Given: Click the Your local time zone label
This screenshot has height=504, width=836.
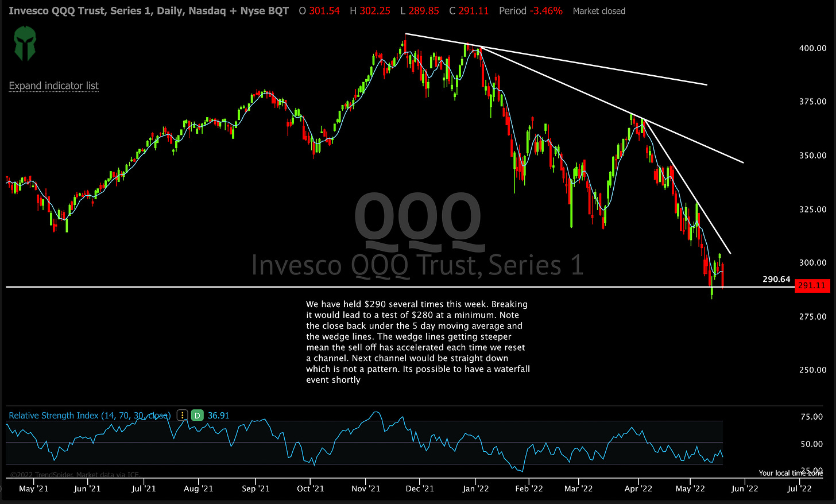Looking at the screenshot, I should coord(791,473).
